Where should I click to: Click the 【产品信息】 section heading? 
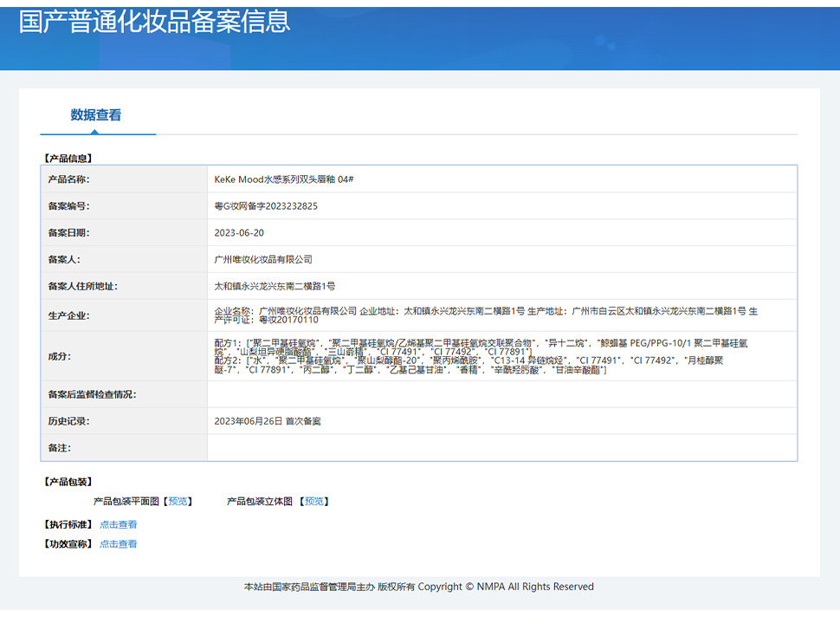pyautogui.click(x=68, y=159)
